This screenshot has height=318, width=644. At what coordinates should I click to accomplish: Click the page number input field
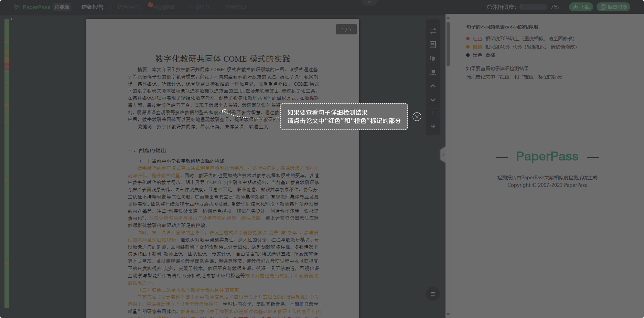pyautogui.click(x=433, y=113)
